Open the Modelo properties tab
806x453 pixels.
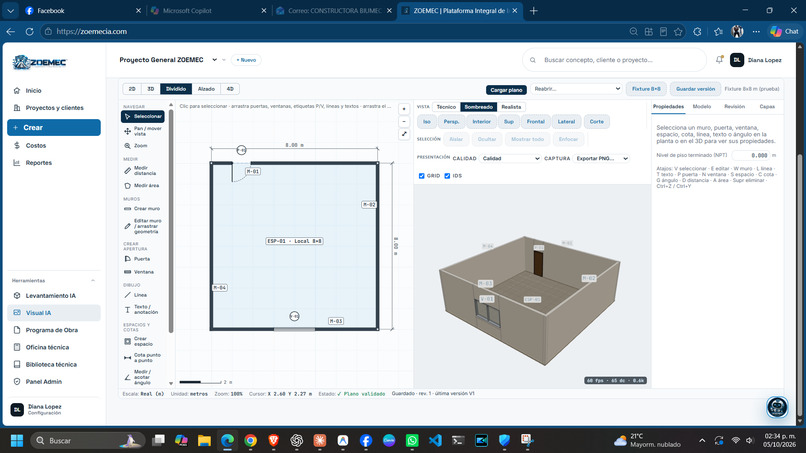[x=702, y=106]
